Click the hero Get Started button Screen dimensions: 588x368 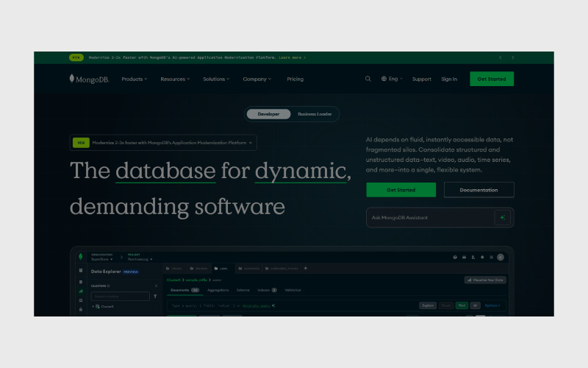pos(401,190)
